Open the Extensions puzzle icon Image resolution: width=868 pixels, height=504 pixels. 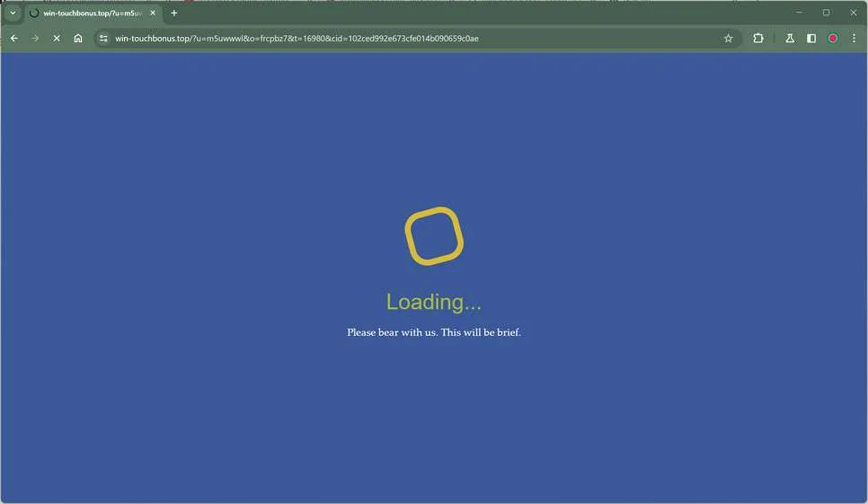click(758, 38)
